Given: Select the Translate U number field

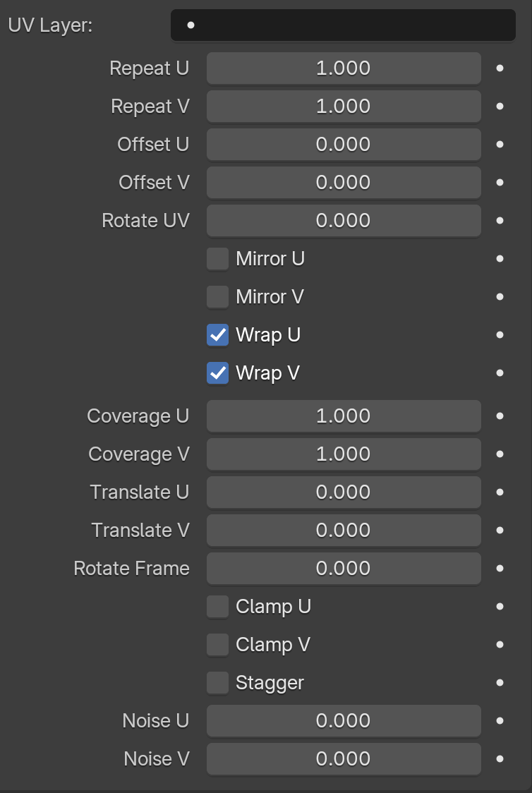Looking at the screenshot, I should tap(344, 492).
